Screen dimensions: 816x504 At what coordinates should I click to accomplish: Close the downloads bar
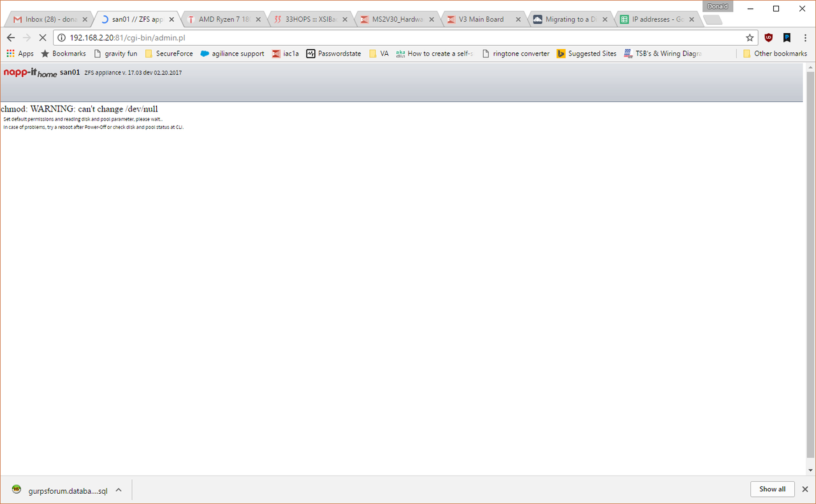[x=805, y=489]
